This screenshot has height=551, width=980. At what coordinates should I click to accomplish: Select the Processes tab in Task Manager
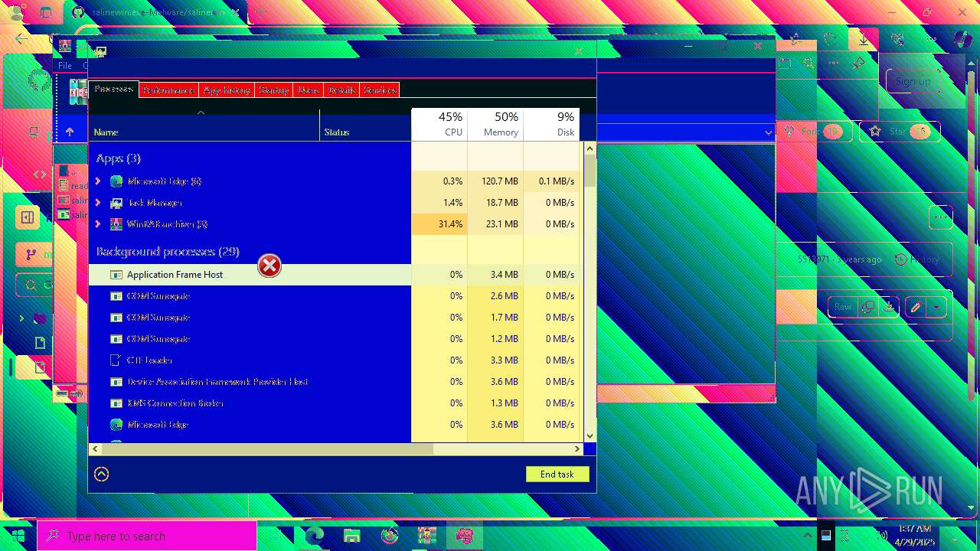[x=114, y=90]
